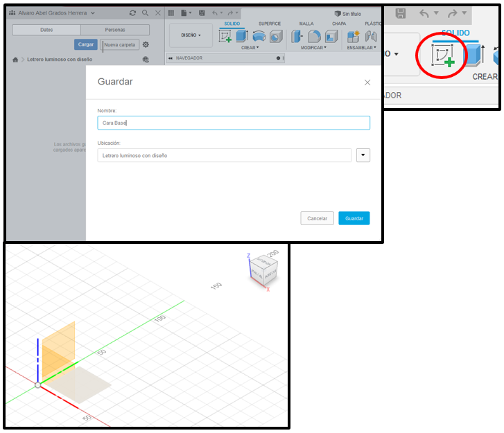Switch to the Personas tab
504x433 pixels.
(x=115, y=30)
